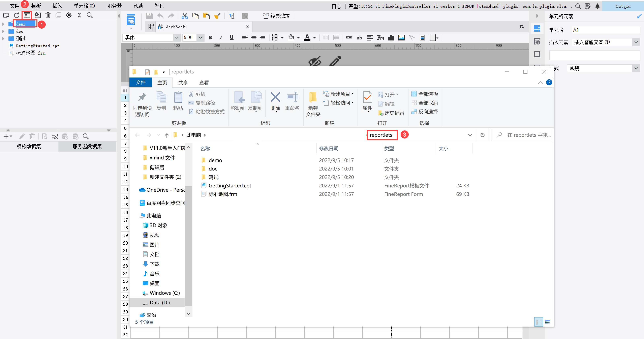Toggle Underline formatting button

pos(232,38)
